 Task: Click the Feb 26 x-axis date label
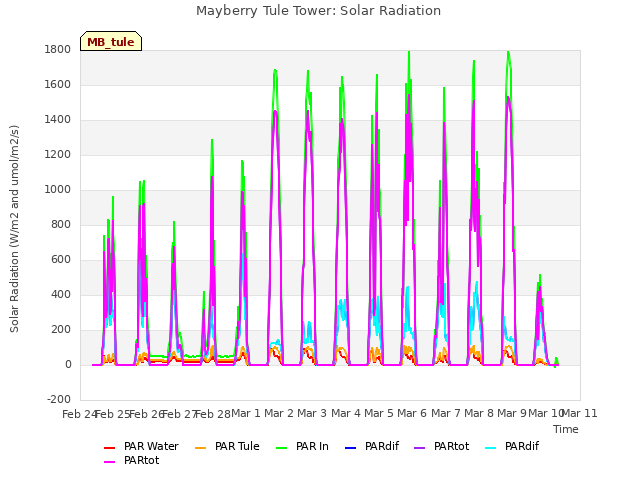pyautogui.click(x=147, y=414)
